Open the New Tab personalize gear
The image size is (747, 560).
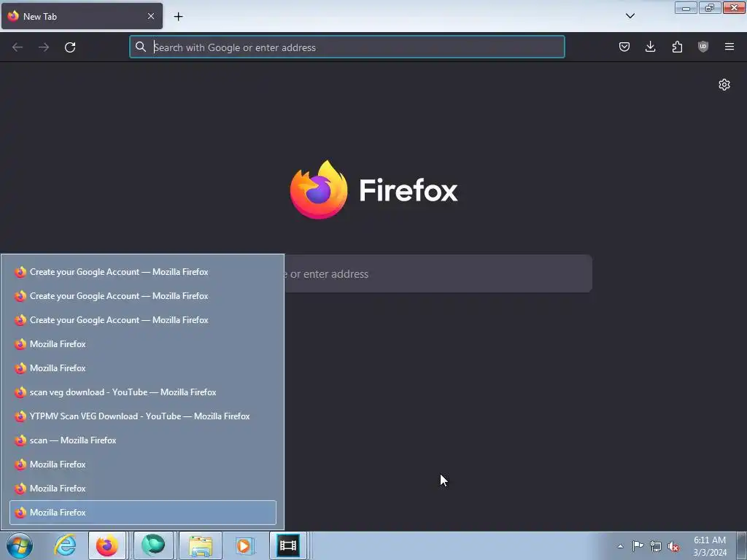(724, 85)
